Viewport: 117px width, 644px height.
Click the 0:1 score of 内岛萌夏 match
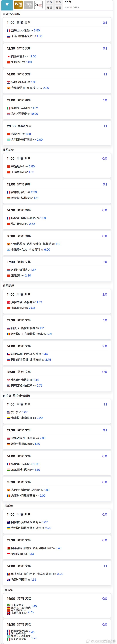(x=105, y=49)
